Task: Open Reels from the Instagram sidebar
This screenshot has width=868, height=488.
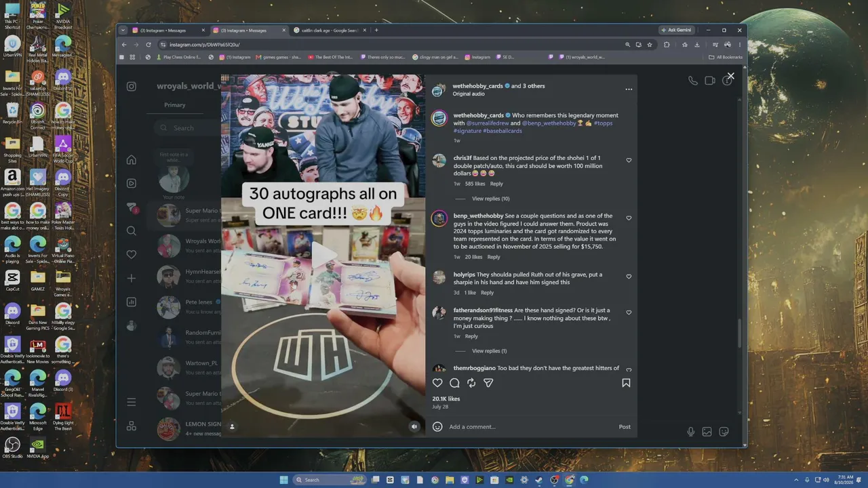Action: (x=132, y=183)
